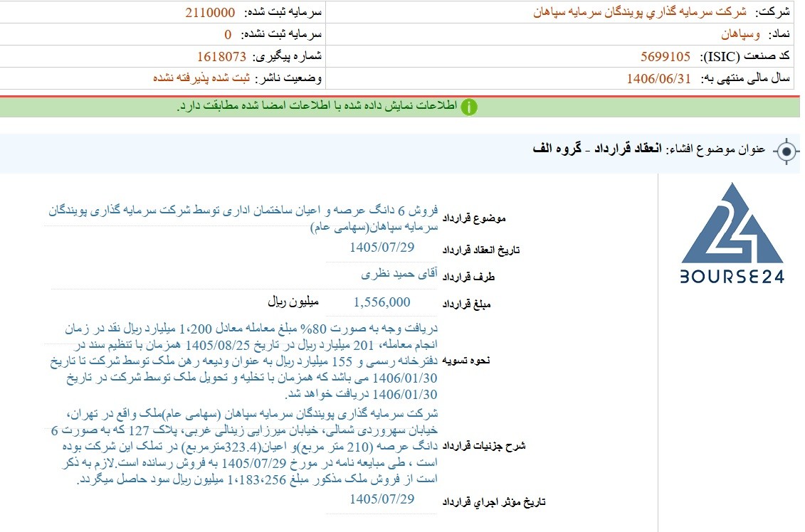Click fiscal year end date 1406/06/31

tap(658, 78)
